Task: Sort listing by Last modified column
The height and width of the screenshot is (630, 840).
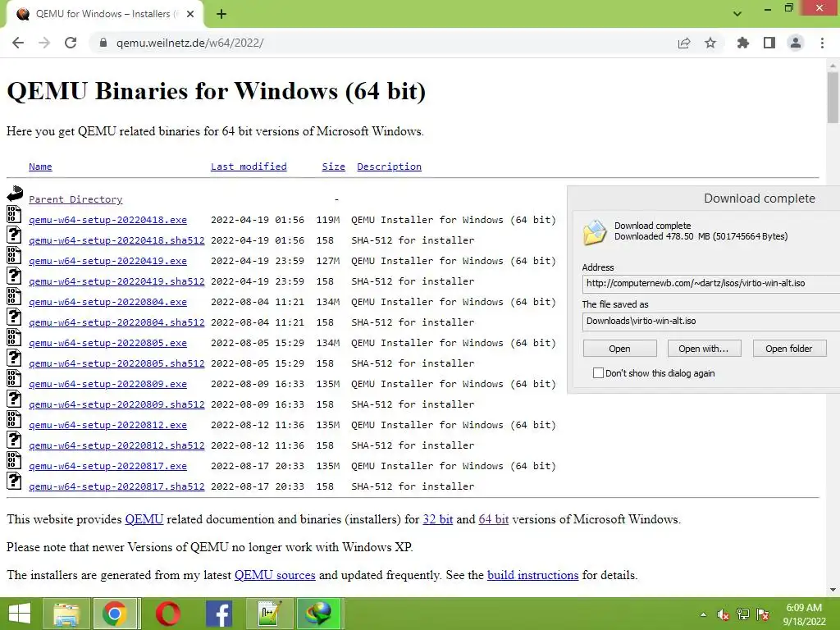Action: [249, 167]
